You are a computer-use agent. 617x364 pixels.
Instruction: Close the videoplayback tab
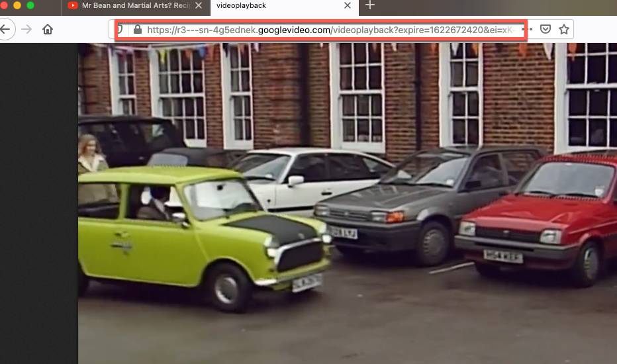coord(348,5)
